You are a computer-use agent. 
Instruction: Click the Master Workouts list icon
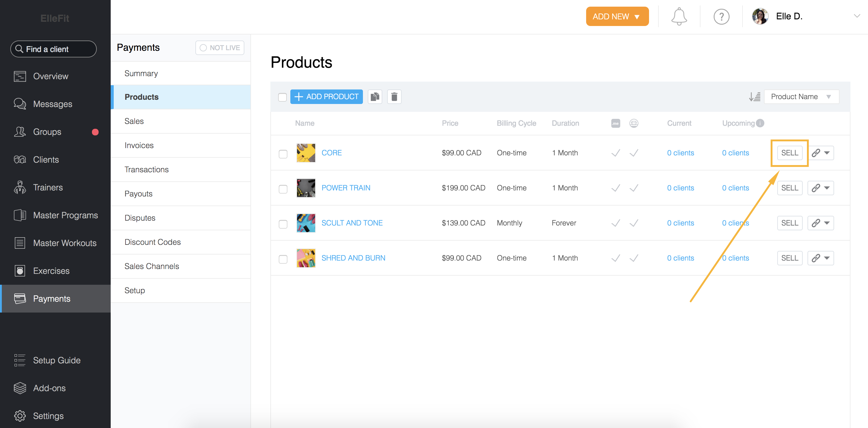[x=20, y=243]
